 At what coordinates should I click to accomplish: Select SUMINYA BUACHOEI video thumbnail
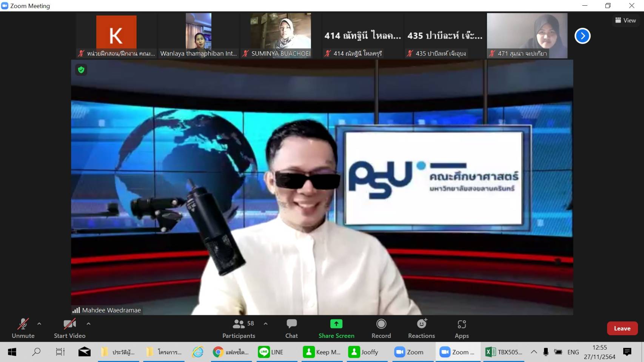click(x=281, y=35)
